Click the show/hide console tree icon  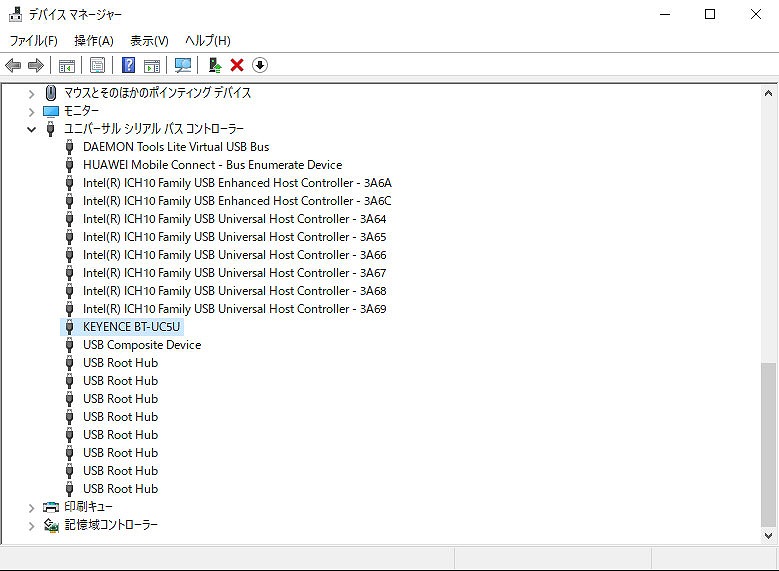click(x=67, y=65)
